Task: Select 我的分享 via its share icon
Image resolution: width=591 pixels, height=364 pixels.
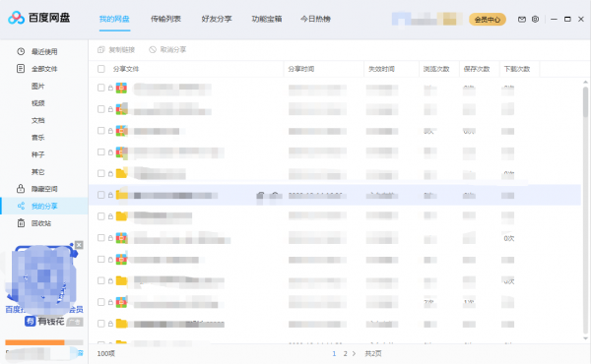Action: click(x=21, y=206)
